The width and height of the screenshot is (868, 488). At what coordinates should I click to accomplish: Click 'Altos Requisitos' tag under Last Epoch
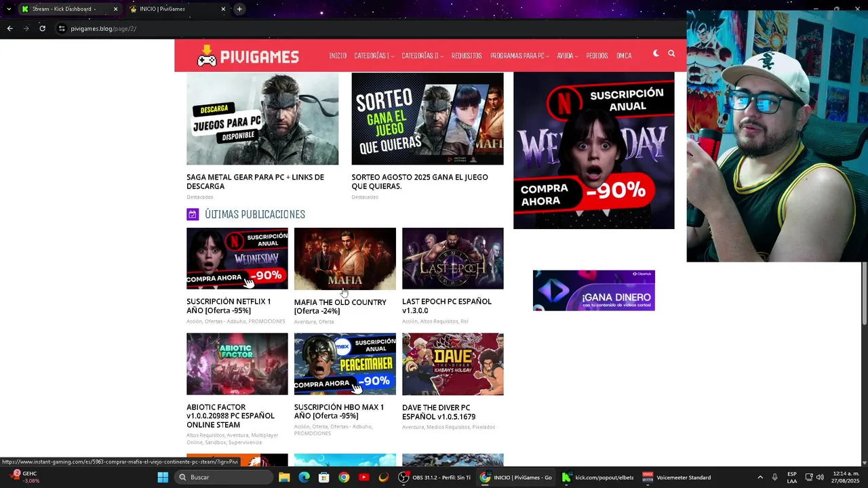439,321
